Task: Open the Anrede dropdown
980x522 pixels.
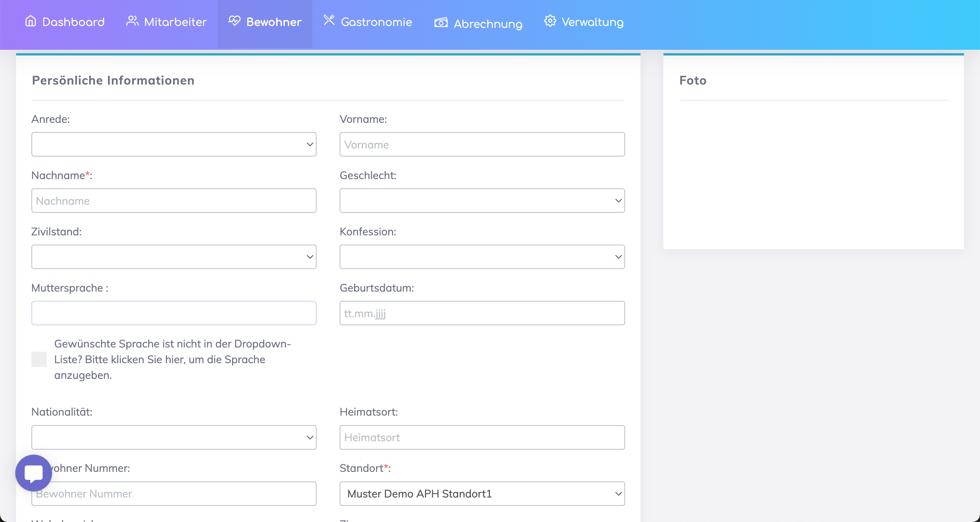Action: point(174,144)
